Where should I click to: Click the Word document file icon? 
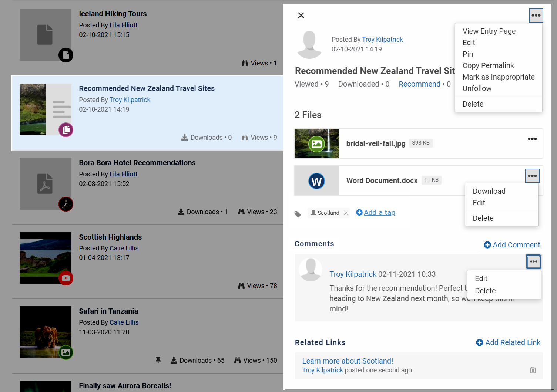317,180
